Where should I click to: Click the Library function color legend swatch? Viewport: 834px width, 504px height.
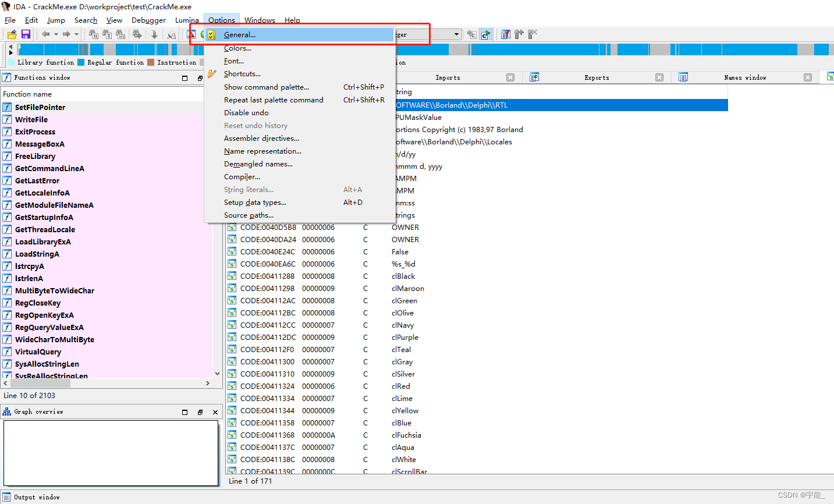pyautogui.click(x=12, y=62)
